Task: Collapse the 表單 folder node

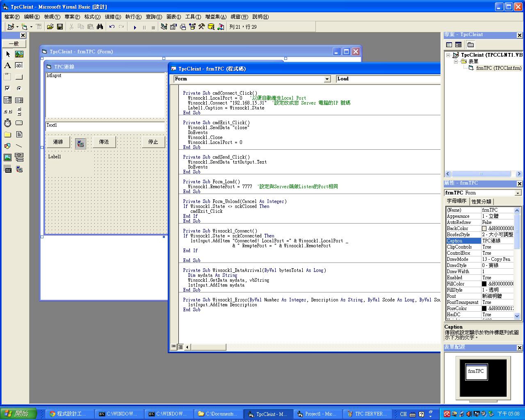Action: click(x=456, y=62)
